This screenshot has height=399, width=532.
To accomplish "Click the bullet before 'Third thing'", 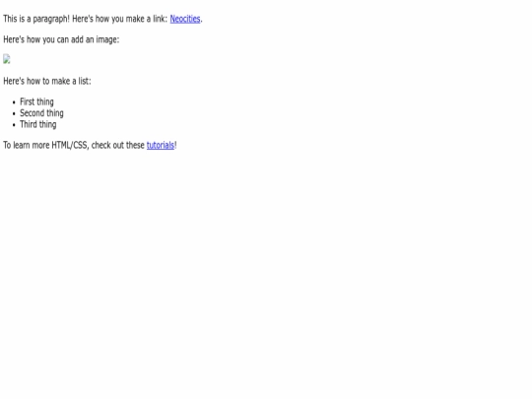I will [14, 125].
